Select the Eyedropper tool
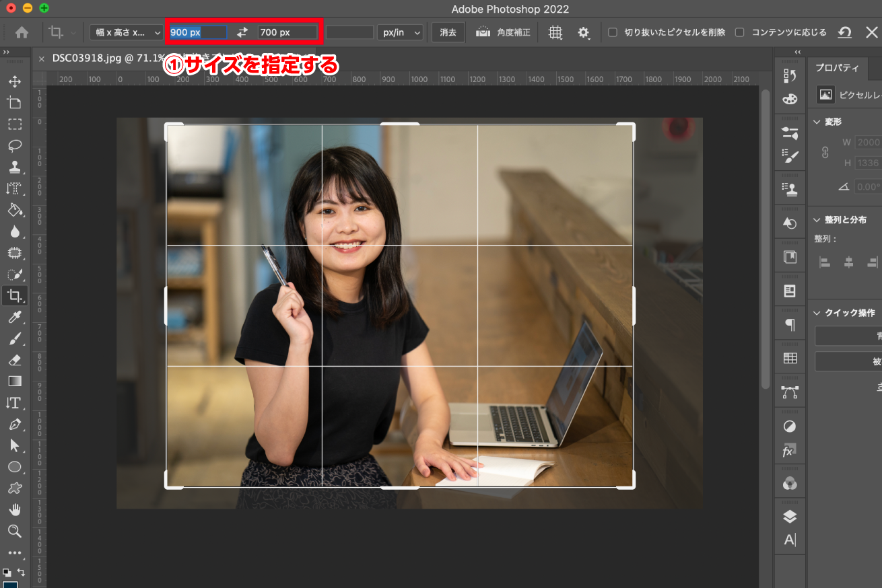Screen dimensions: 882x588 (16, 317)
